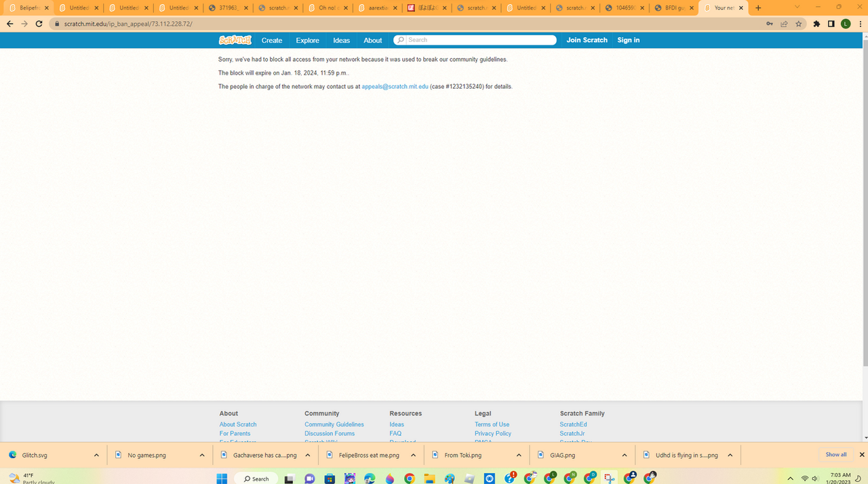868x484 pixels.
Task: Focus the Scratch search field
Action: click(475, 40)
